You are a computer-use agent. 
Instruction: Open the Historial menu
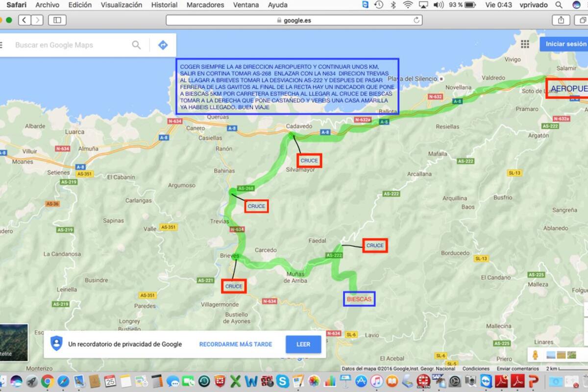click(x=164, y=5)
